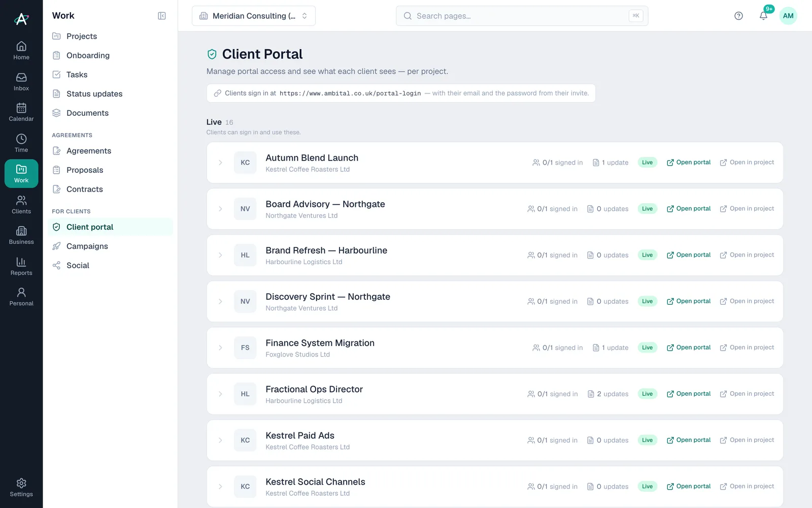The width and height of the screenshot is (812, 508).
Task: Open Tasks in the Work sidebar
Action: (110, 75)
